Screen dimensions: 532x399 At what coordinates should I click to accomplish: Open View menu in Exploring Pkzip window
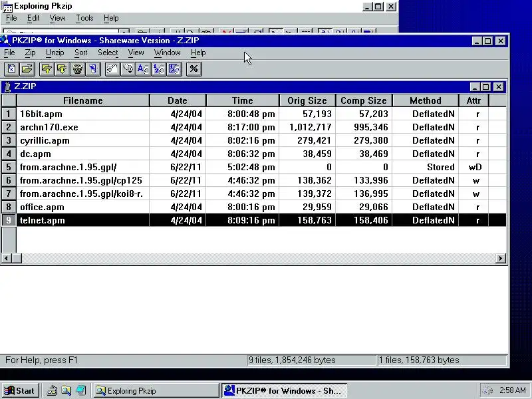57,18
